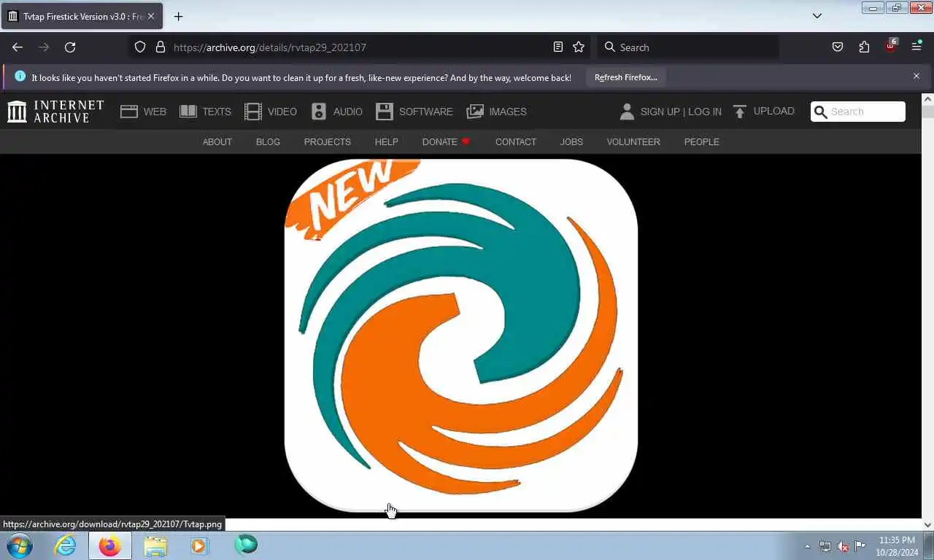Click the Upload arrow icon
Image resolution: width=934 pixels, height=560 pixels.
coord(739,112)
